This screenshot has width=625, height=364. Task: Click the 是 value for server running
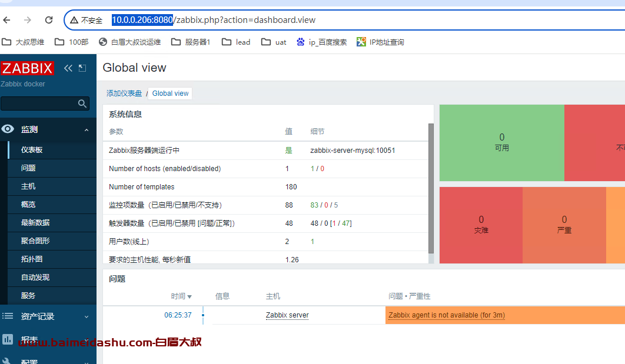tap(288, 150)
